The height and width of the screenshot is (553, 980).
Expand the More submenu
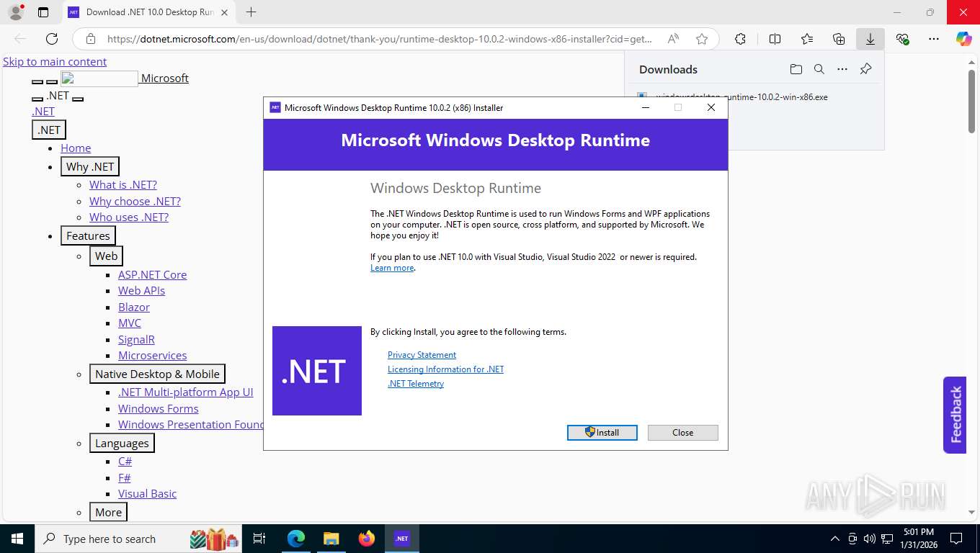tap(108, 512)
